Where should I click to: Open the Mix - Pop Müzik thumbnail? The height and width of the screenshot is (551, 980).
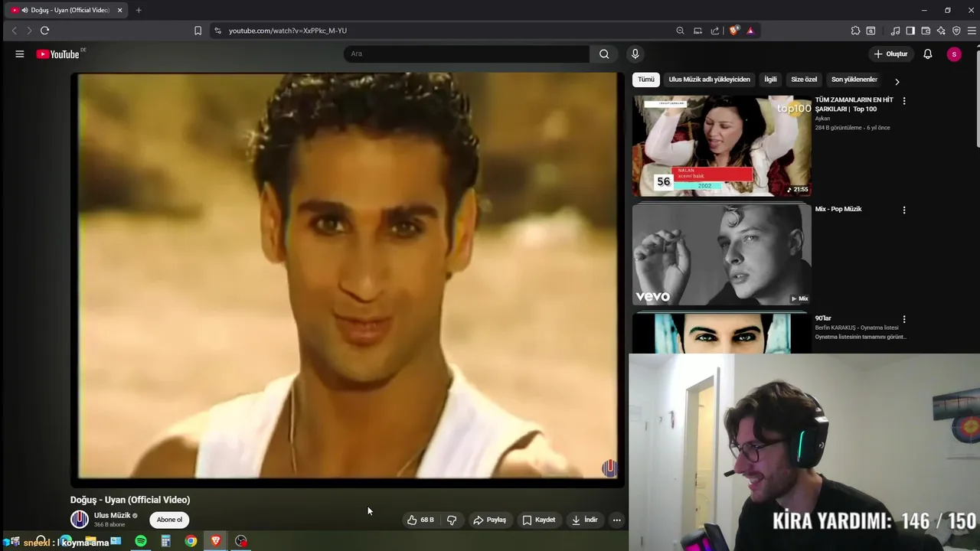[x=721, y=255]
